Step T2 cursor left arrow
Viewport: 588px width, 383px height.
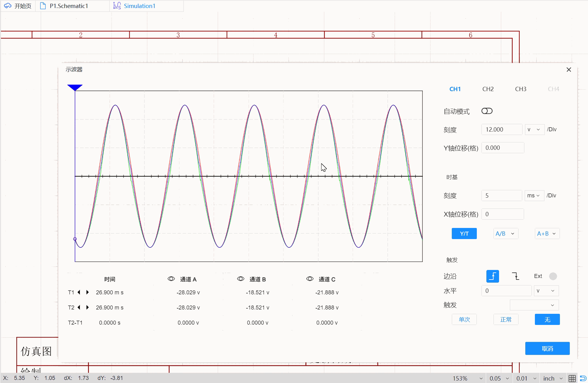click(x=79, y=307)
